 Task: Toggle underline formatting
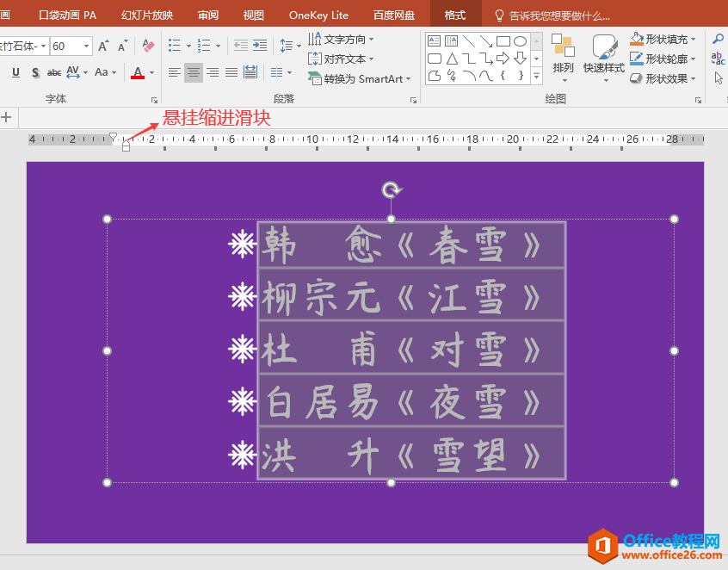point(15,72)
